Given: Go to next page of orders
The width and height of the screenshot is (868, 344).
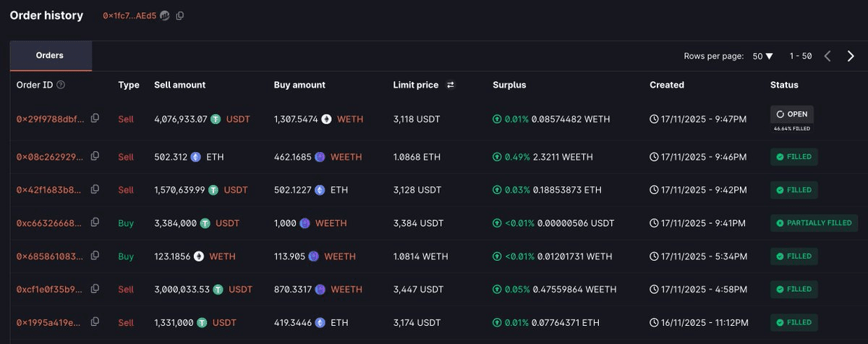Looking at the screenshot, I should [x=851, y=56].
